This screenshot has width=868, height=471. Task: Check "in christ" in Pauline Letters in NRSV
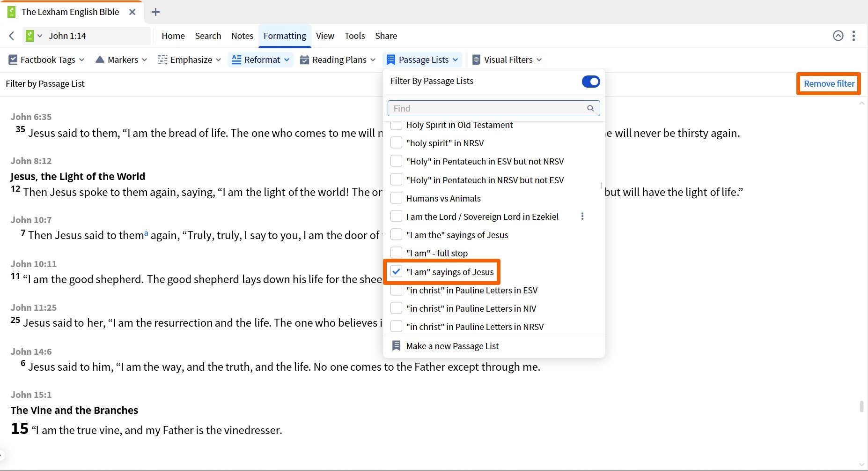coord(396,326)
